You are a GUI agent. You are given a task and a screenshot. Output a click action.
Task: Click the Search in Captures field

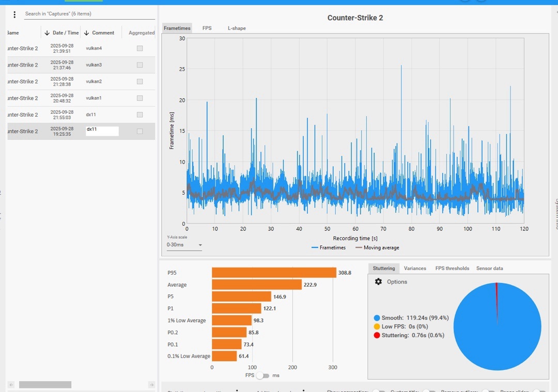point(89,14)
